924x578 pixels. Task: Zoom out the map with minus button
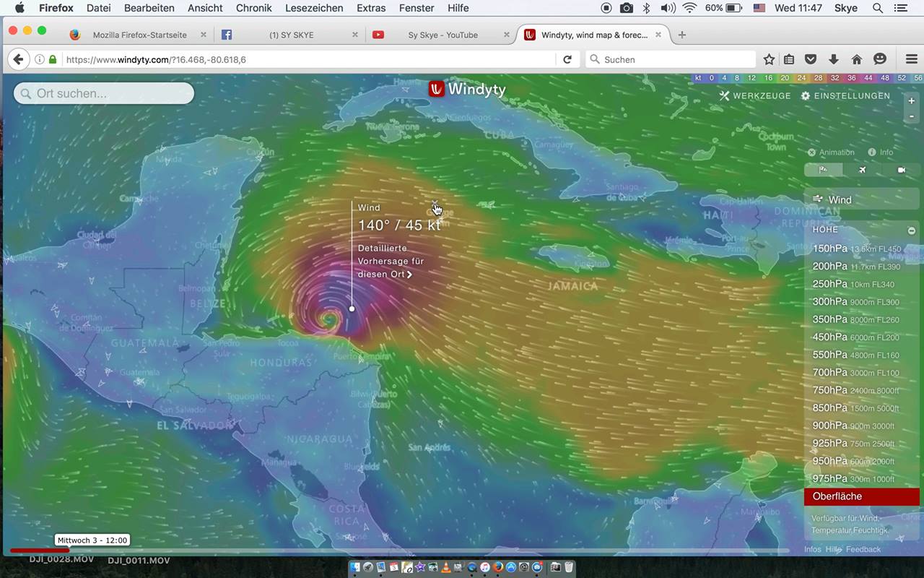[912, 116]
